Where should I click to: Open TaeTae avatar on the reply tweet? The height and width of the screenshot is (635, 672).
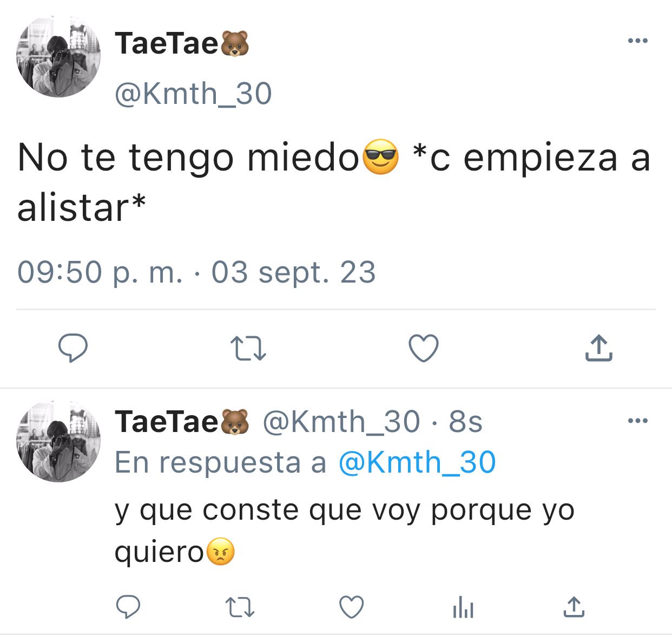point(58,441)
